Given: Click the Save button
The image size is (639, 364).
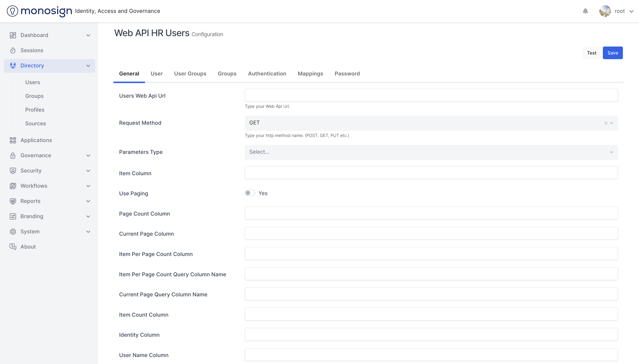Looking at the screenshot, I should pyautogui.click(x=613, y=53).
